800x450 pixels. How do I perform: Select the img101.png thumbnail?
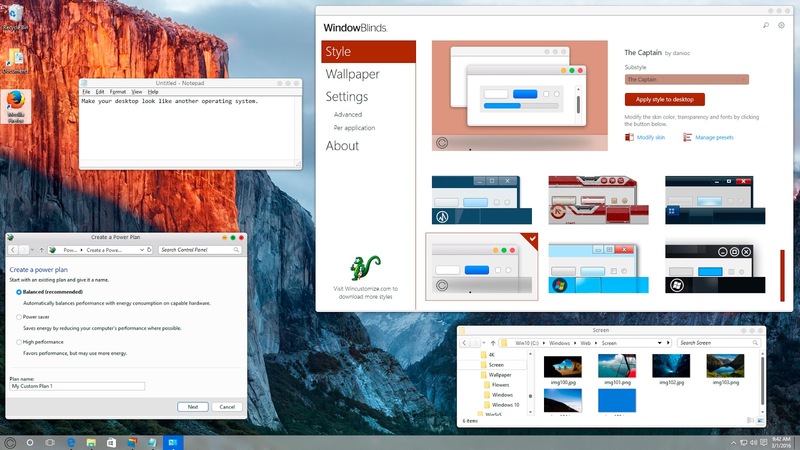[618, 364]
